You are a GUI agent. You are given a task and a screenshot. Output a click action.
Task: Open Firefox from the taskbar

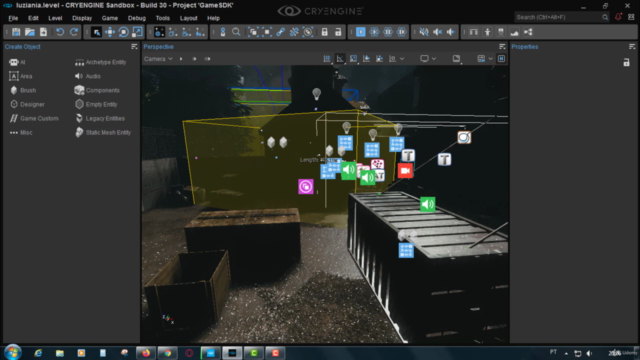[x=146, y=353]
